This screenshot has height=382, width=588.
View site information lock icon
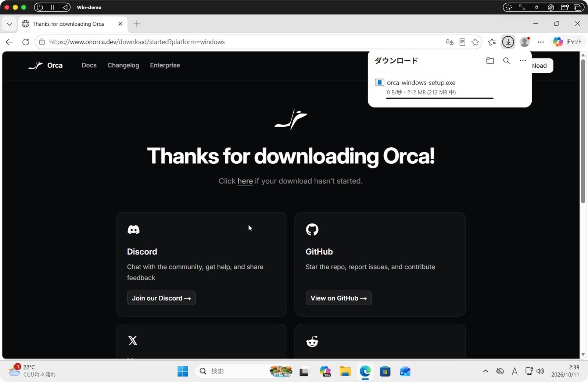pos(42,42)
